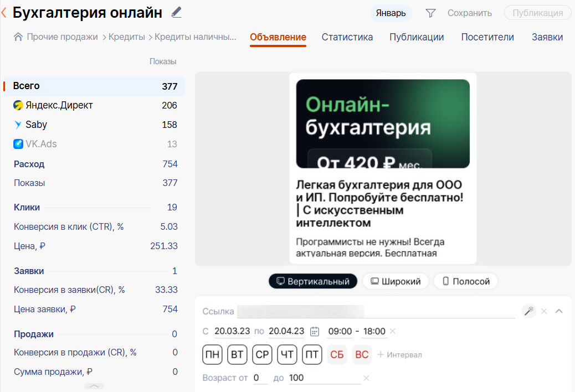
Task: Select Вертикальный preview format
Action: (x=313, y=281)
